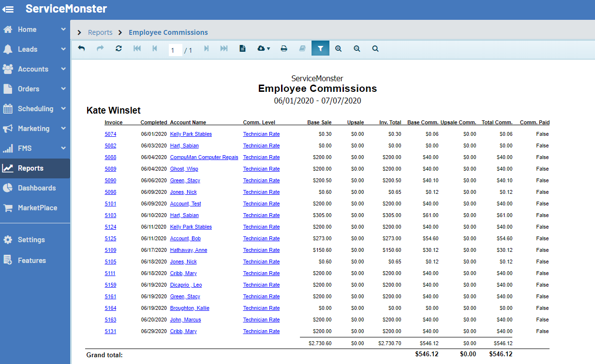Print the commissions report
Screen dimensions: 595x364
pyautogui.click(x=284, y=49)
